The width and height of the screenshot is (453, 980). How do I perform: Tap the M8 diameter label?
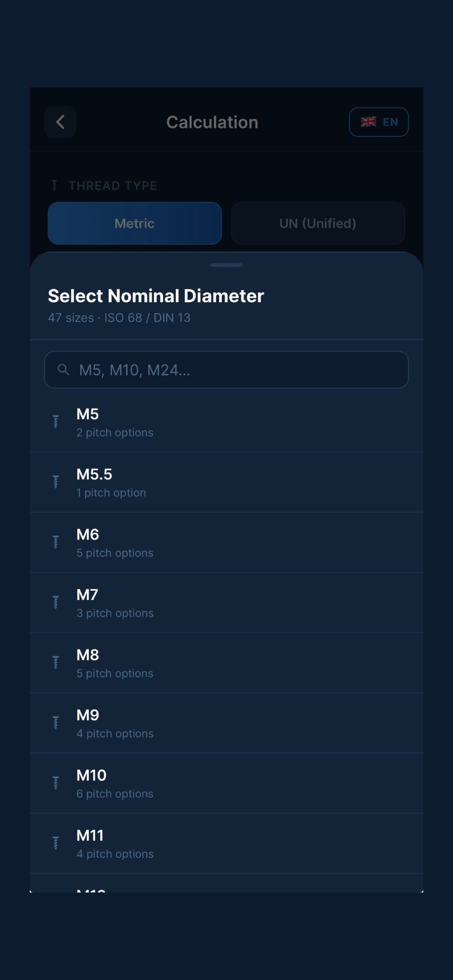pyautogui.click(x=88, y=655)
